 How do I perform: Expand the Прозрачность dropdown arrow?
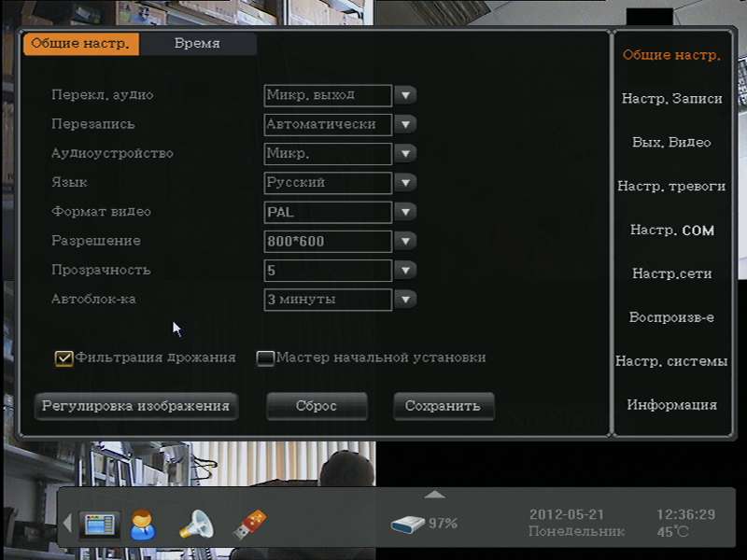click(x=405, y=271)
